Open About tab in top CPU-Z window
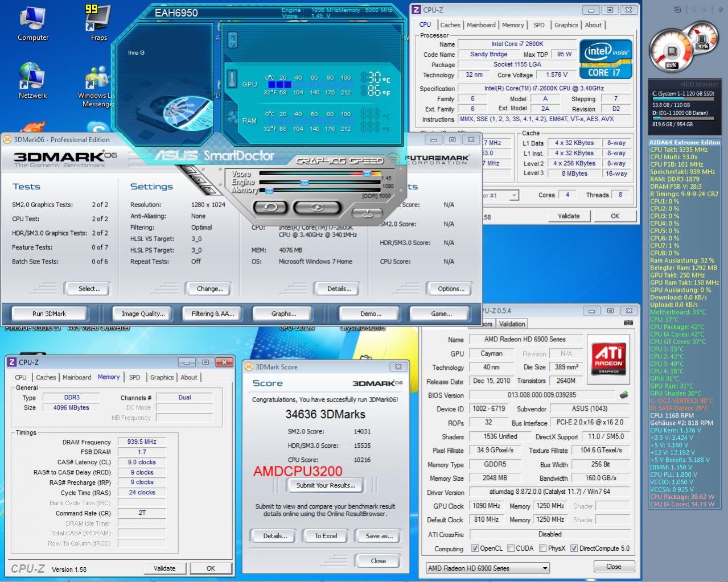Viewport: 728px width, 582px height. 593,25
